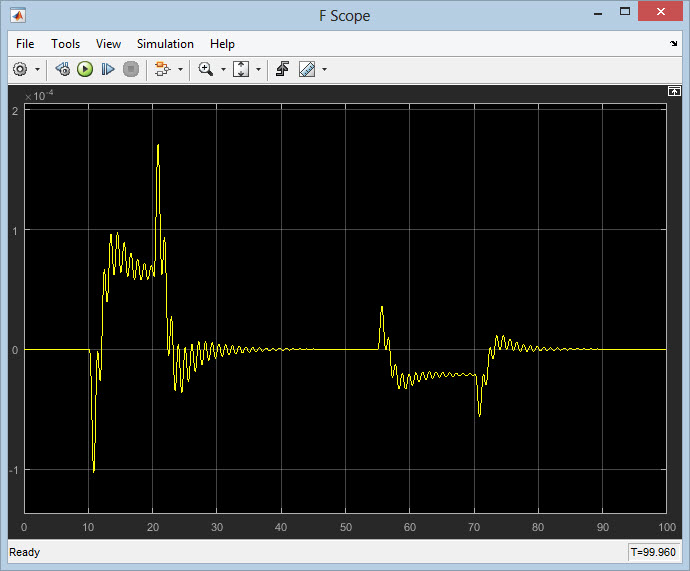690x571 pixels.
Task: Close the F Scope window
Action: click(x=660, y=11)
